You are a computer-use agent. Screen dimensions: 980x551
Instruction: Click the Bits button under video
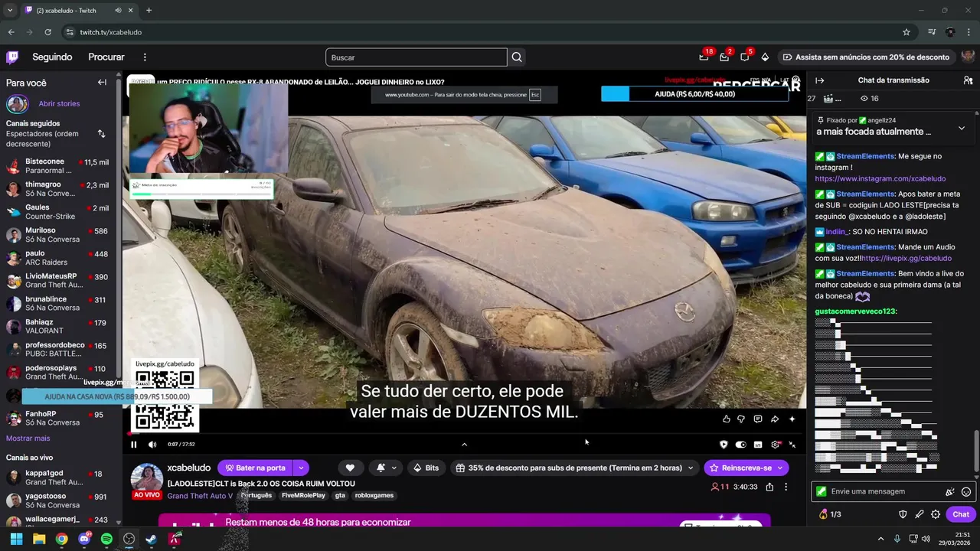click(x=426, y=468)
